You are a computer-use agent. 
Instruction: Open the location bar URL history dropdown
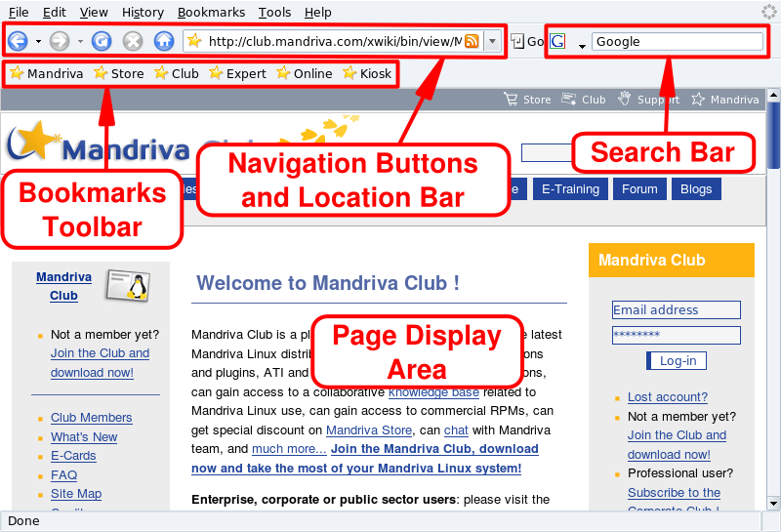(492, 41)
